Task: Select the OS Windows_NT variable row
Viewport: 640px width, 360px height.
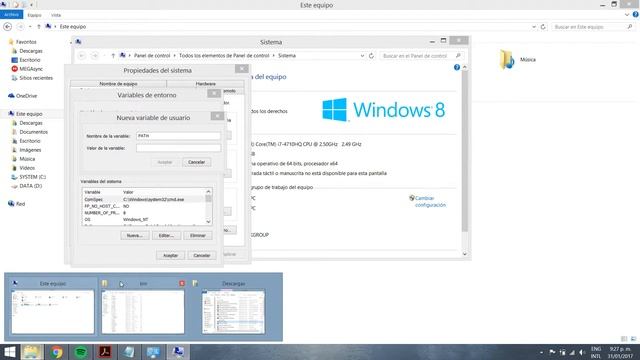Action: [144, 219]
